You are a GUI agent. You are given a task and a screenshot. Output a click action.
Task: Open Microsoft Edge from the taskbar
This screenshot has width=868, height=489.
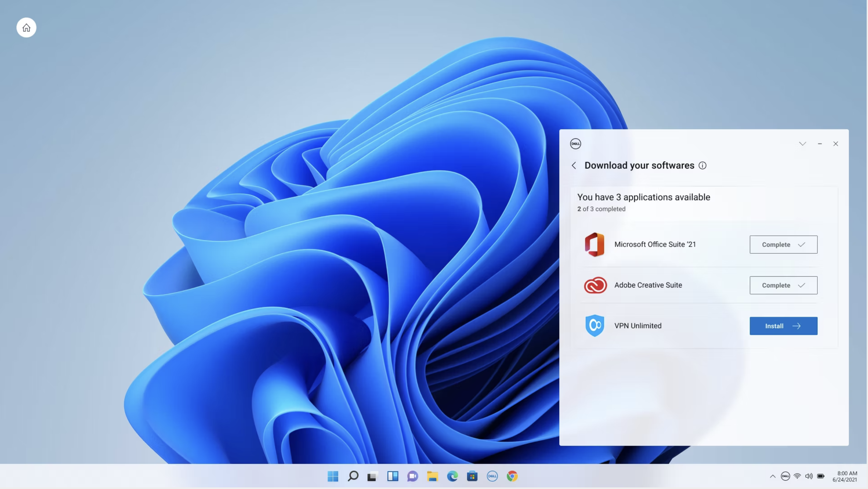[452, 476]
